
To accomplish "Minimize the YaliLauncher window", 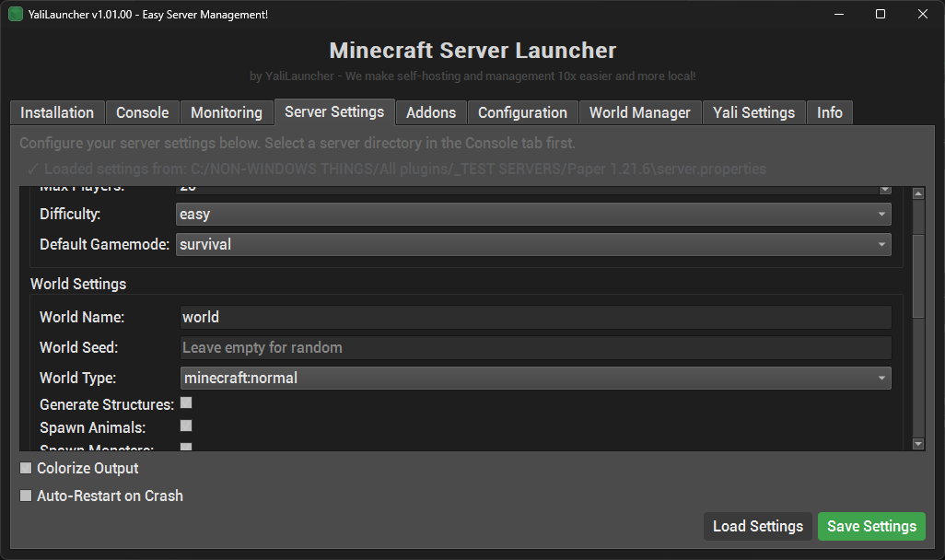I will click(839, 14).
